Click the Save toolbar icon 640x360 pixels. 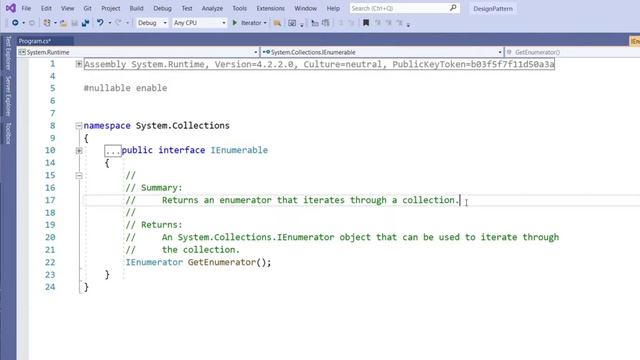tap(74, 23)
